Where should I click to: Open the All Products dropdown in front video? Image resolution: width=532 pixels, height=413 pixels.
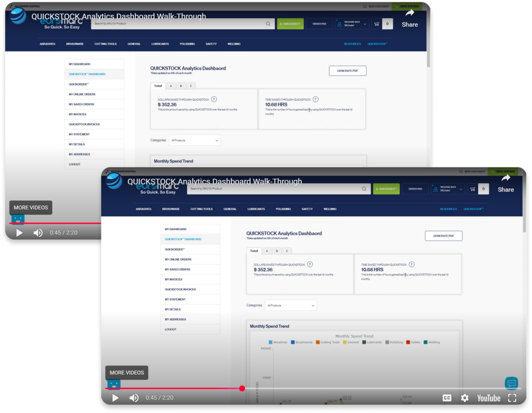pos(291,306)
